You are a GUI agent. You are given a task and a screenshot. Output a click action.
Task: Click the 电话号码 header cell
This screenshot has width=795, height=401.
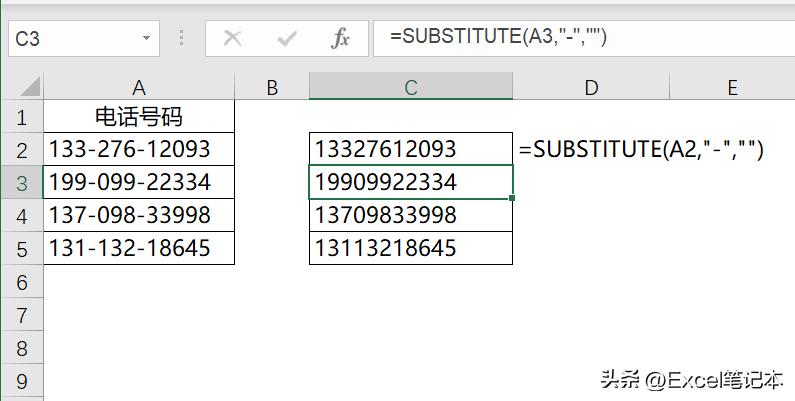point(139,118)
